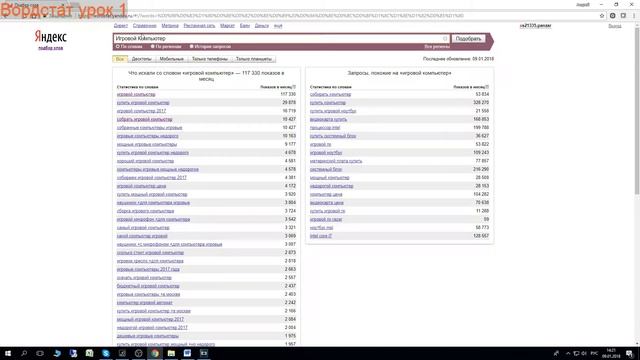Image resolution: width=640 pixels, height=360 pixels.
Task: Open the 'Все регионы' region selector
Action: pyautogui.click(x=437, y=47)
